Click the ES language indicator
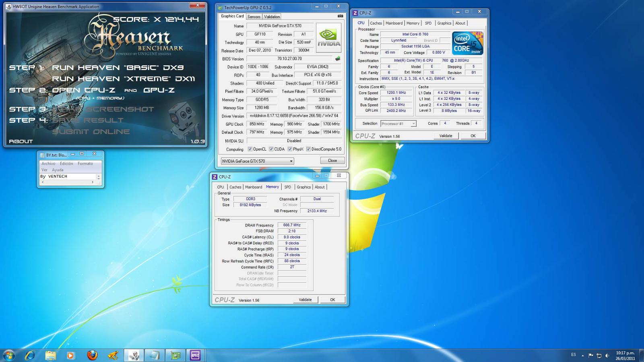The height and width of the screenshot is (362, 644). [574, 355]
